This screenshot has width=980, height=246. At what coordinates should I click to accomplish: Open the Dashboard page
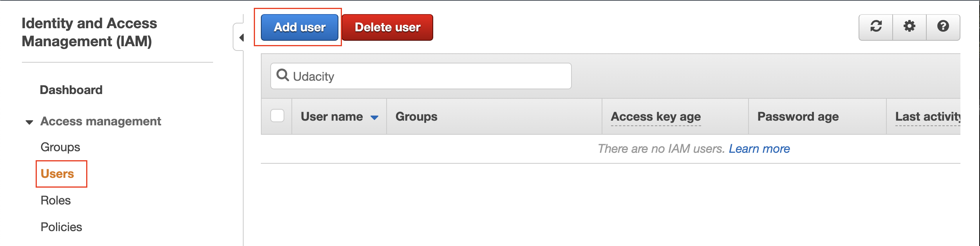71,89
